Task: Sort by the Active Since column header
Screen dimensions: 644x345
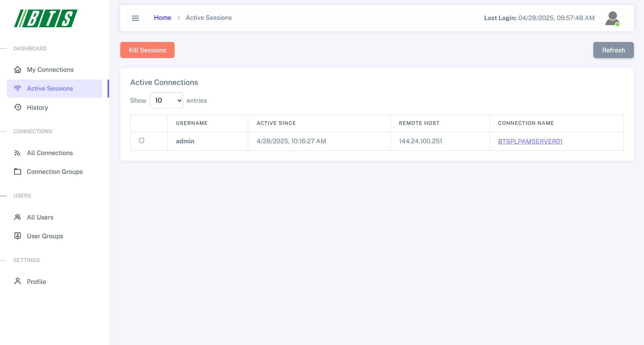Action: 276,123
